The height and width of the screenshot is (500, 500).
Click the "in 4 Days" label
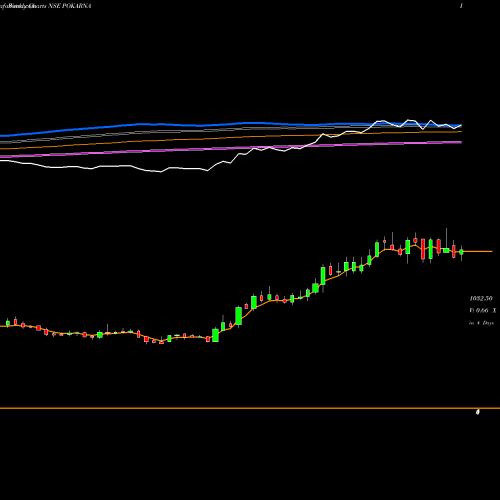click(481, 323)
